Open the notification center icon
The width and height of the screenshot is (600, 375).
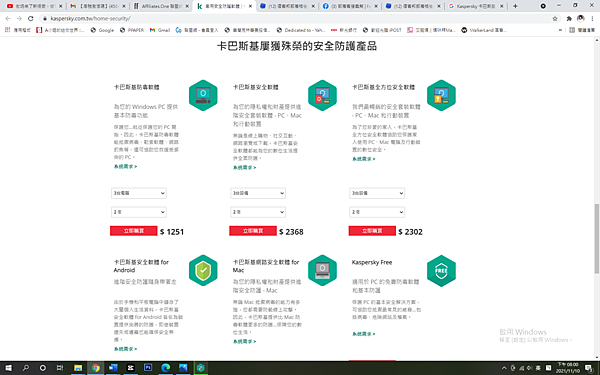pos(589,368)
